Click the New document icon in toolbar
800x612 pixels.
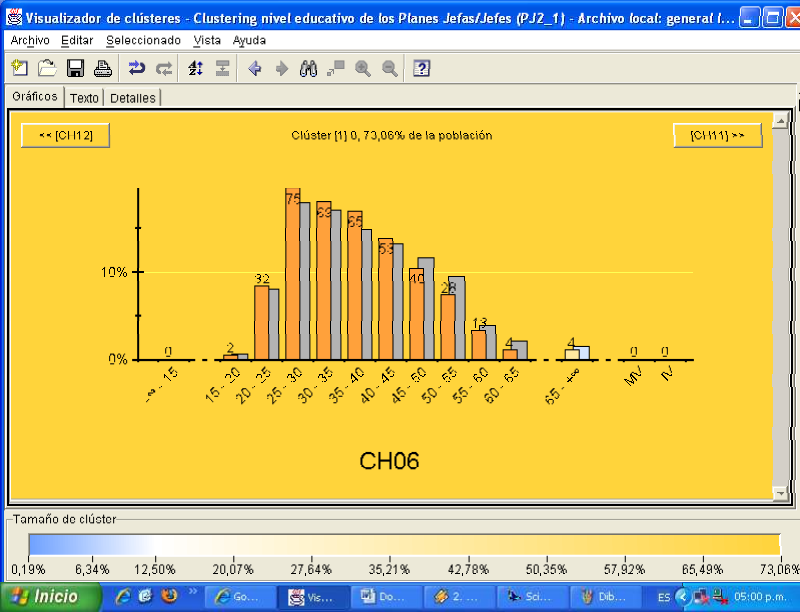coord(19,68)
